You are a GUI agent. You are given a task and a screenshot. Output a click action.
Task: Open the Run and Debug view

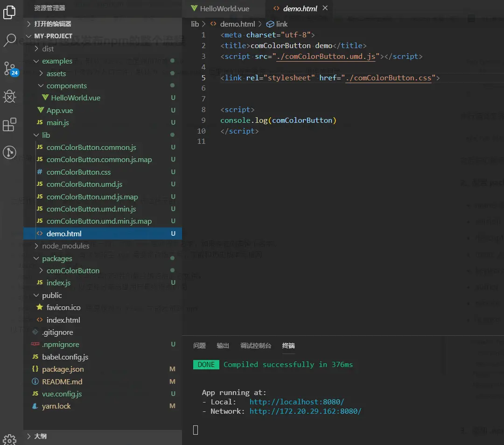[x=9, y=96]
